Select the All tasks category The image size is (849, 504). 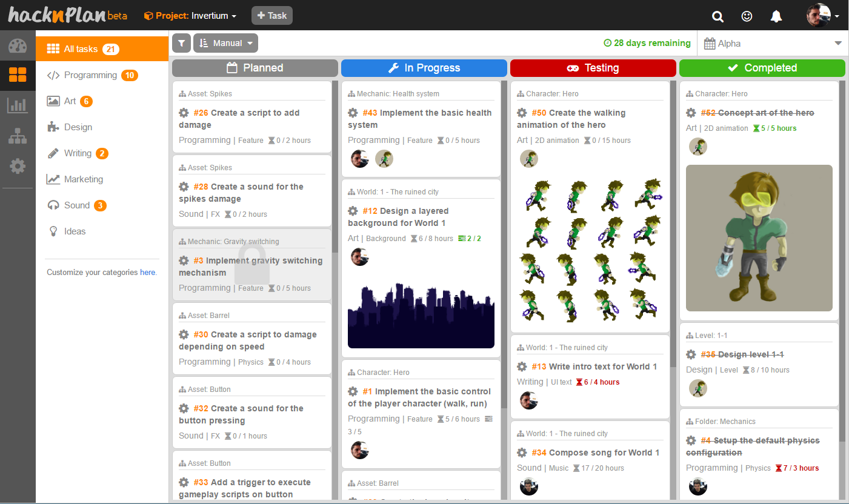click(102, 49)
